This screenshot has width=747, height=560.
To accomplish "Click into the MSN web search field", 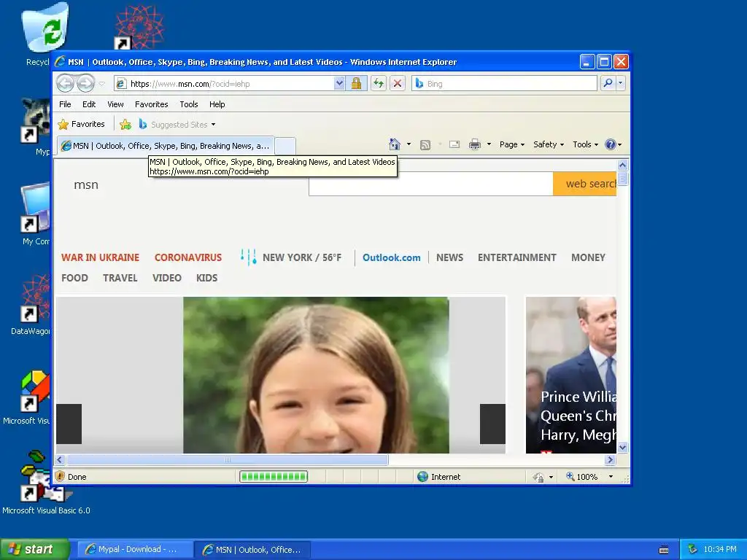I will click(430, 184).
